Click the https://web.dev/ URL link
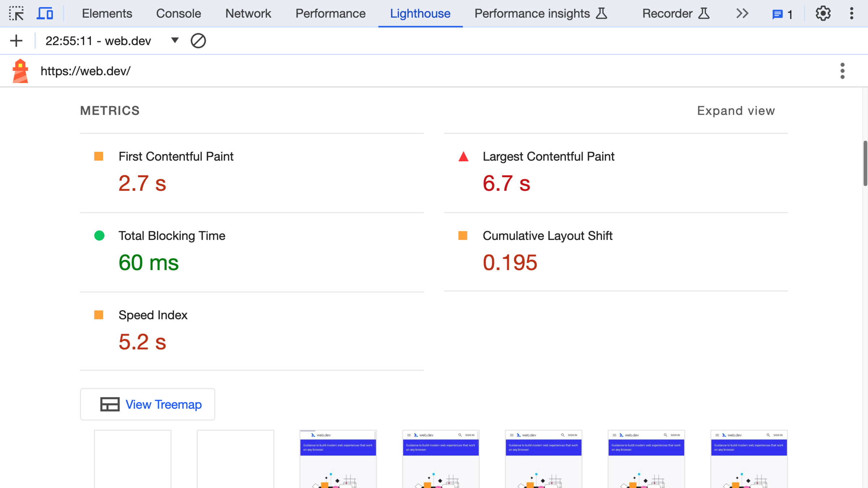 point(85,71)
